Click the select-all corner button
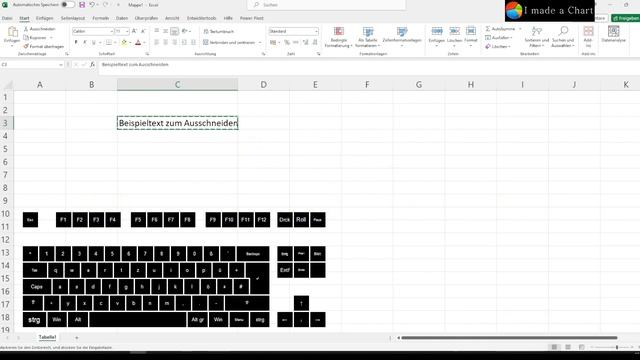640x360 pixels. point(7,84)
